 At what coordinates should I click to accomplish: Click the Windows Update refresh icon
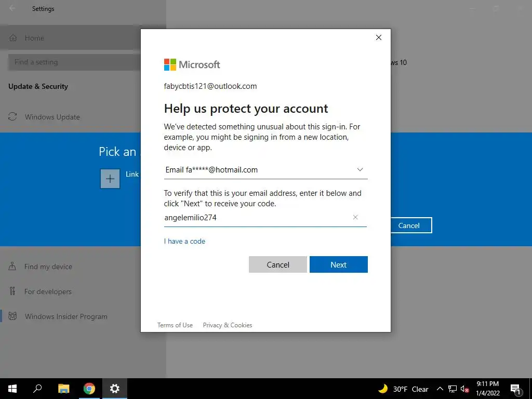(x=12, y=117)
